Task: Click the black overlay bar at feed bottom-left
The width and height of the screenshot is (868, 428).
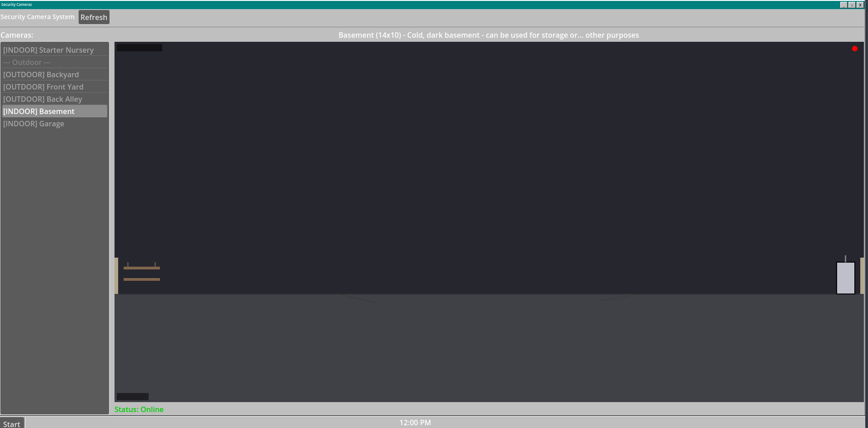Action: coord(132,397)
